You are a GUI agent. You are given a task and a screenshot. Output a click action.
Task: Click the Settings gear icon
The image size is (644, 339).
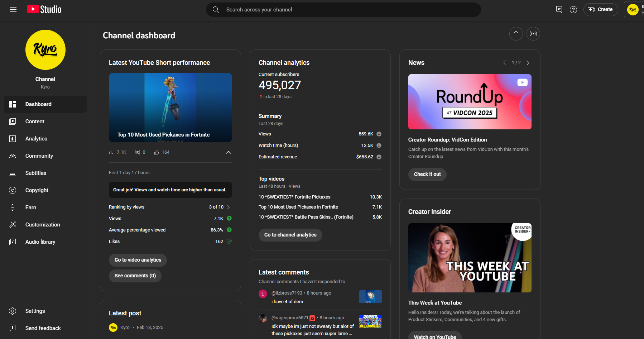(13, 311)
